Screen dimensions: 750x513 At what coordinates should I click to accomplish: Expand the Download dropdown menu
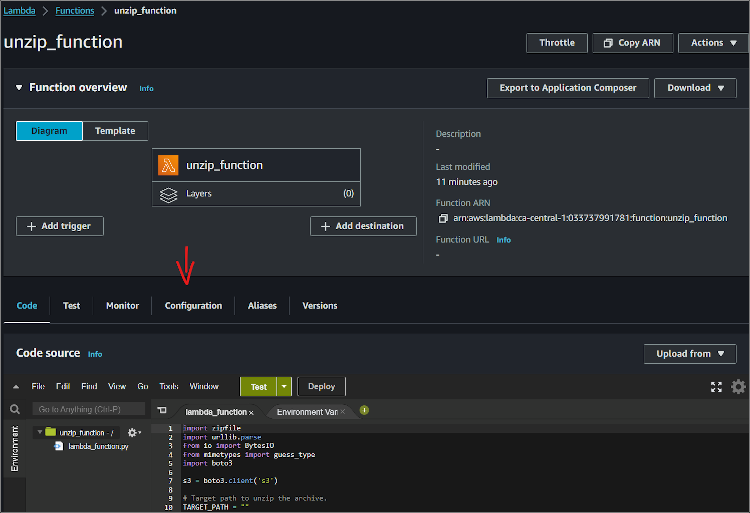695,88
